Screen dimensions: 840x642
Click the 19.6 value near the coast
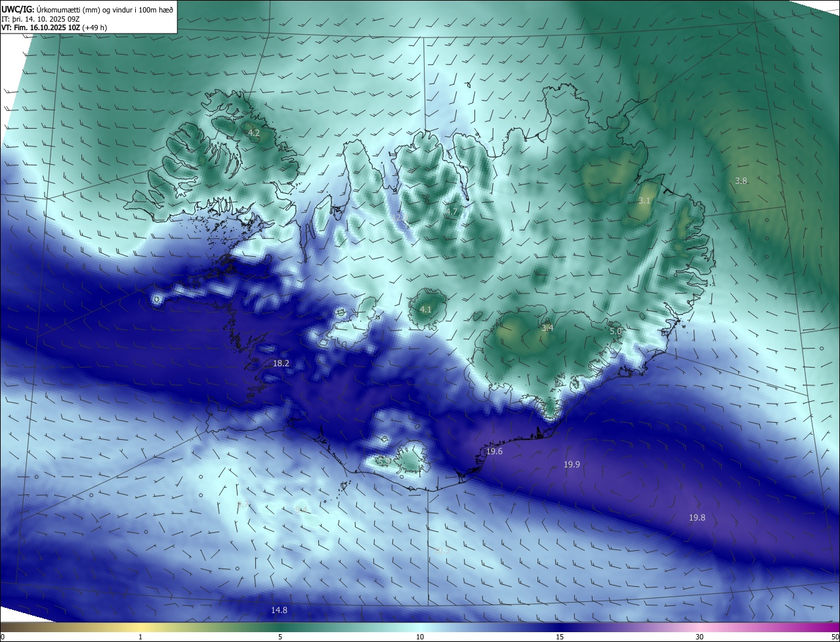tap(494, 452)
